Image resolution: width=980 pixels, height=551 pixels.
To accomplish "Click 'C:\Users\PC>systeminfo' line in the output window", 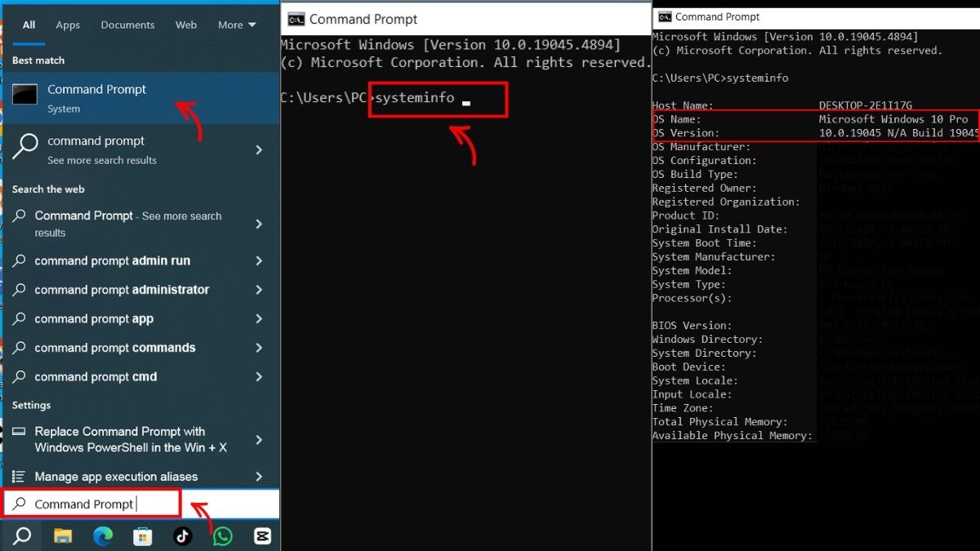I will click(720, 78).
